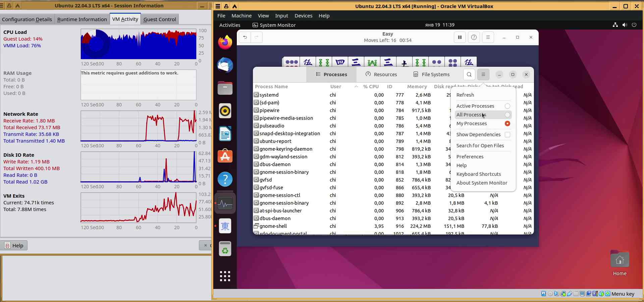
Task: Click the network indicator in VirtualBox status bar
Action: coord(563,294)
